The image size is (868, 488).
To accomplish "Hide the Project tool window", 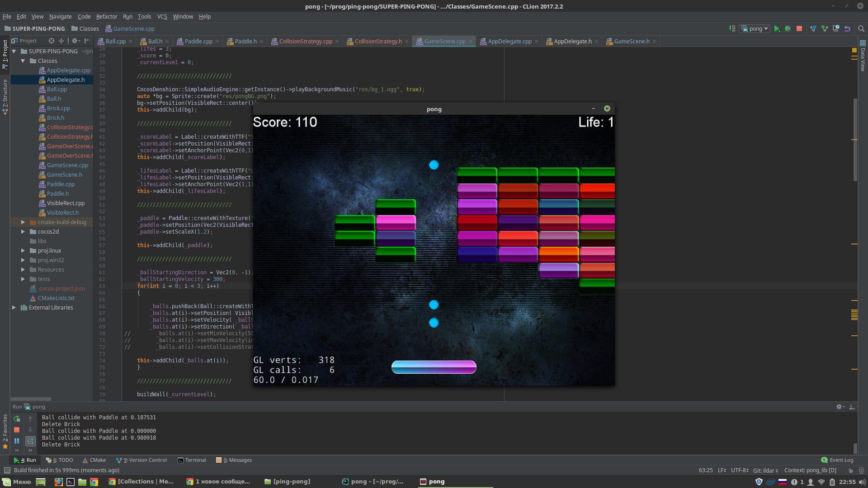I will point(87,41).
